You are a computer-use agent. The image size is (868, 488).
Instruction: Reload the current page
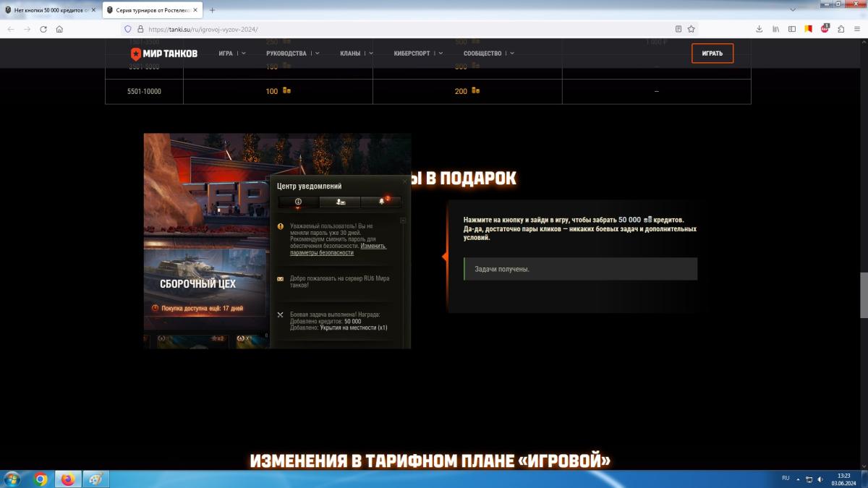click(43, 29)
